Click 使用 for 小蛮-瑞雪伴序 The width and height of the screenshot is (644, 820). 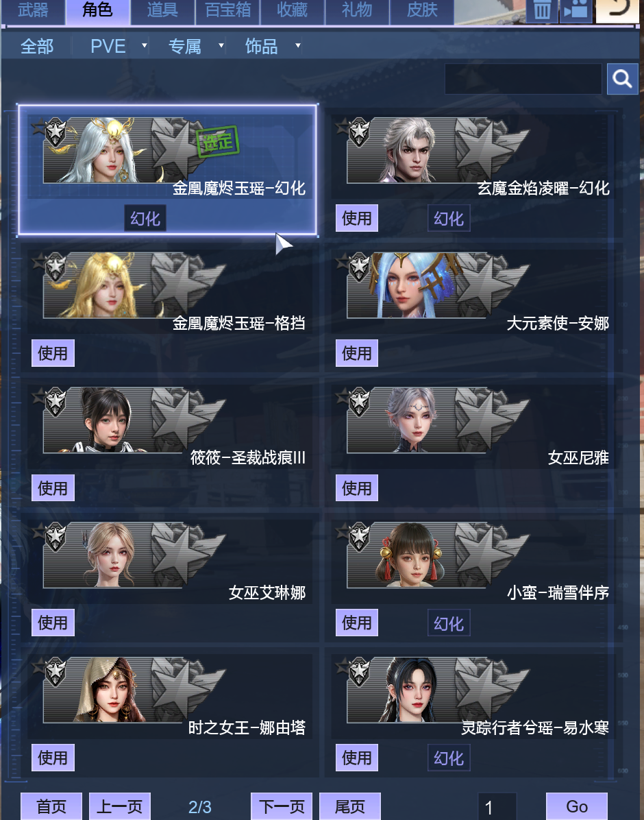(x=356, y=623)
